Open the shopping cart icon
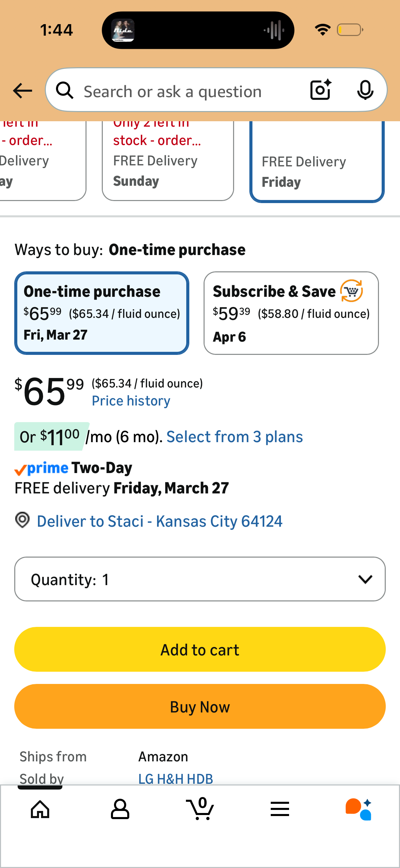This screenshot has height=868, width=400. [x=200, y=808]
